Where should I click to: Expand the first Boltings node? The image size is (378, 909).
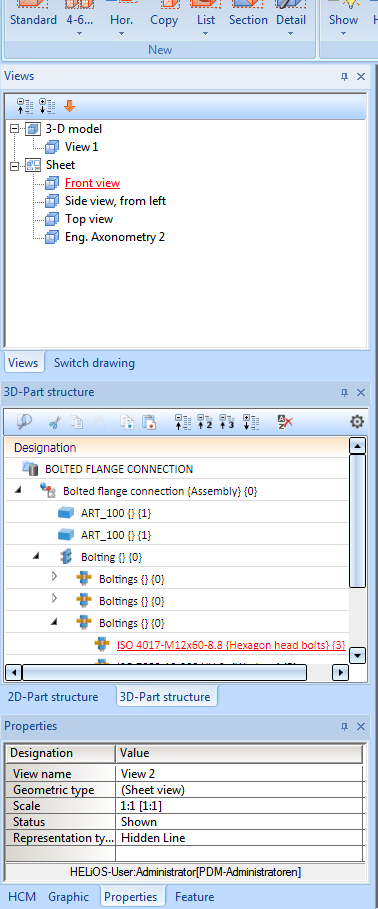[x=54, y=577]
